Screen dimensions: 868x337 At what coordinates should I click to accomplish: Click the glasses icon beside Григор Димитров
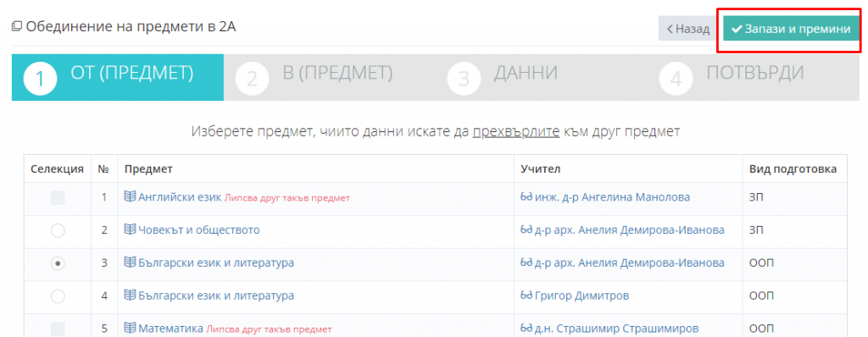click(526, 296)
